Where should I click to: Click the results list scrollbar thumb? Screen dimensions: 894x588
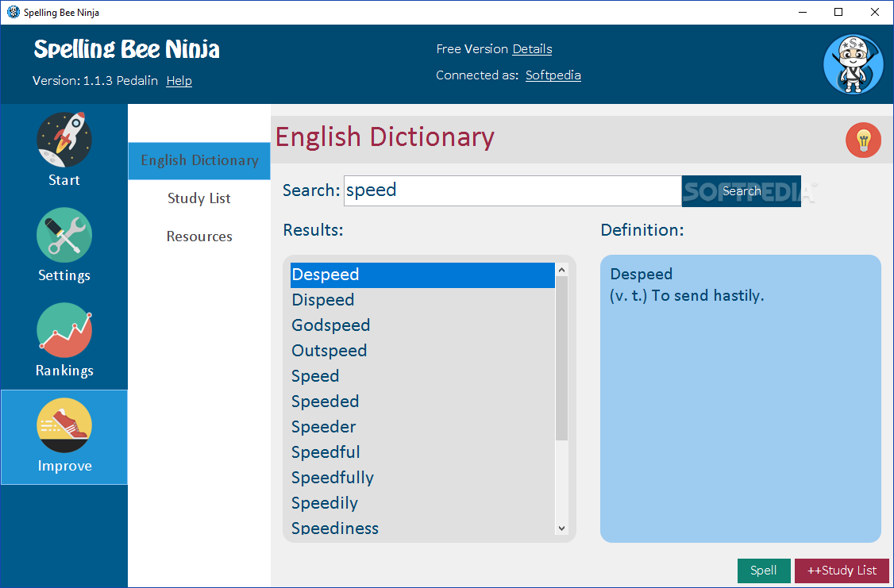(x=561, y=358)
